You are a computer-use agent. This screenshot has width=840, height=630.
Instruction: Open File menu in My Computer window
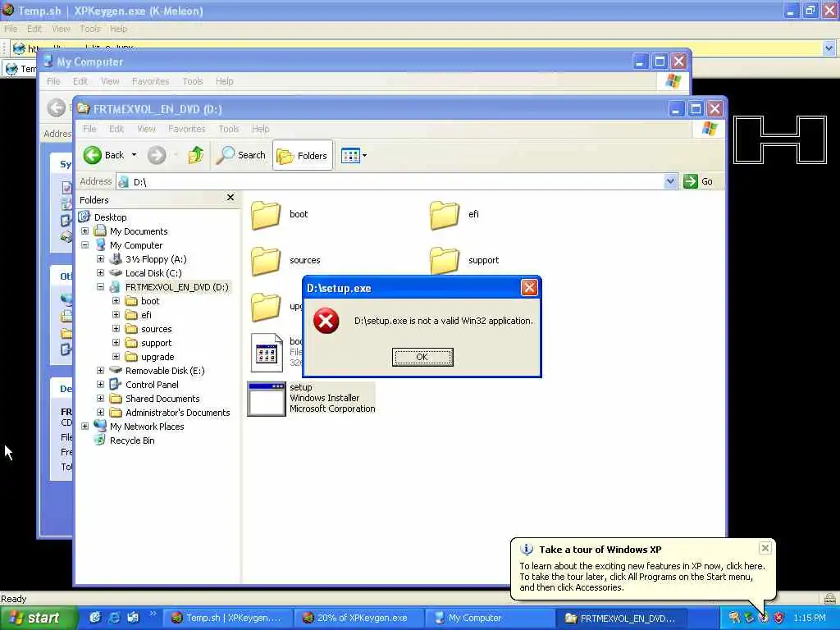pyautogui.click(x=53, y=81)
